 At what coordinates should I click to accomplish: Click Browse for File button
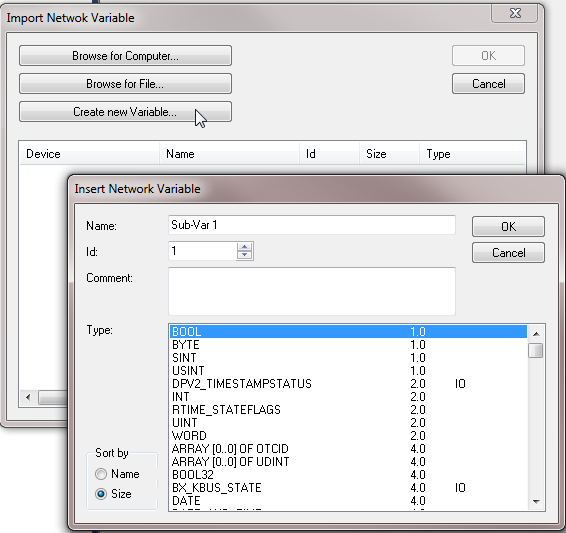tap(125, 84)
